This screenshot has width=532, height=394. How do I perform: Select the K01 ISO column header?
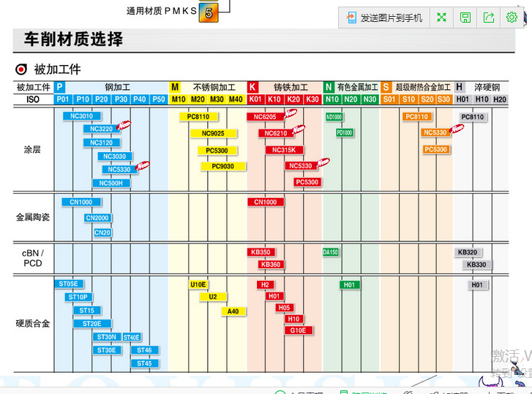click(x=255, y=99)
